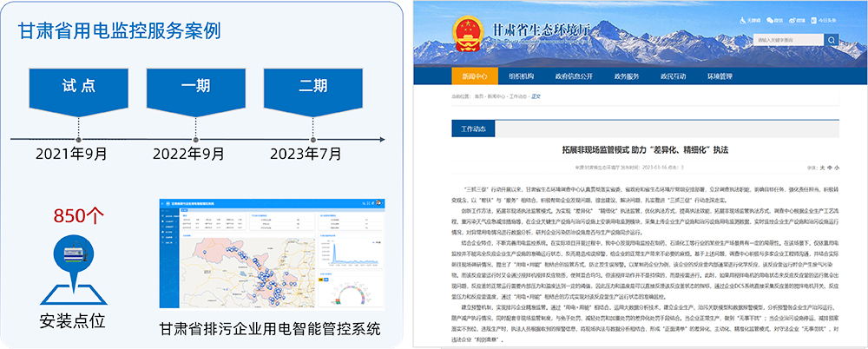Select the 工作动态 section tab
The image size is (868, 349).
pyautogui.click(x=473, y=128)
